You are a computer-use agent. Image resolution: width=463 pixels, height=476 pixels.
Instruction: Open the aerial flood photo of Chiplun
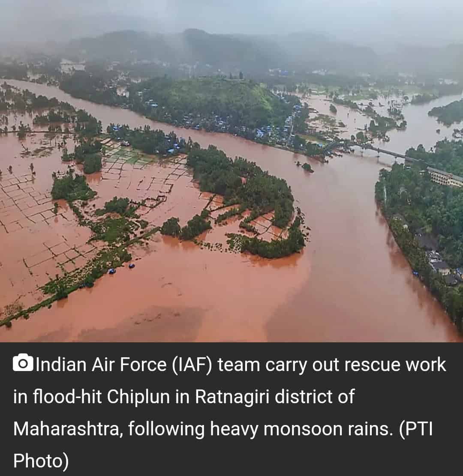pyautogui.click(x=231, y=171)
